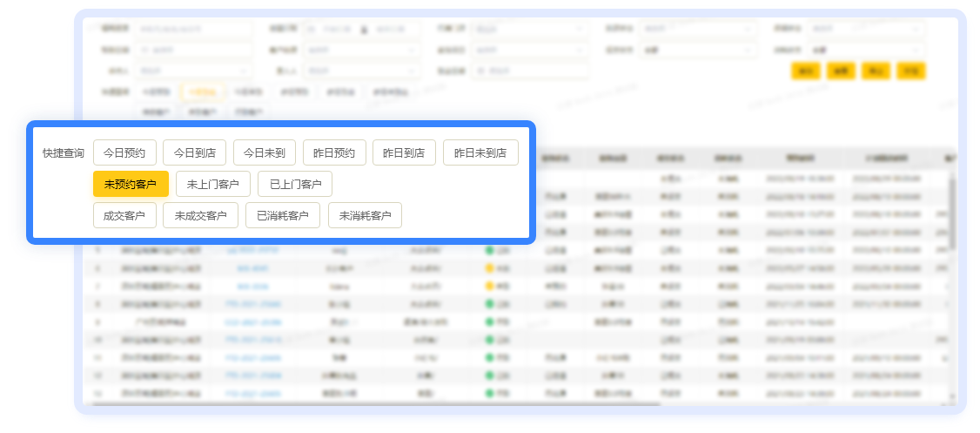980x433 pixels.
Task: Apply the 昨日预约 quick query
Action: [333, 152]
